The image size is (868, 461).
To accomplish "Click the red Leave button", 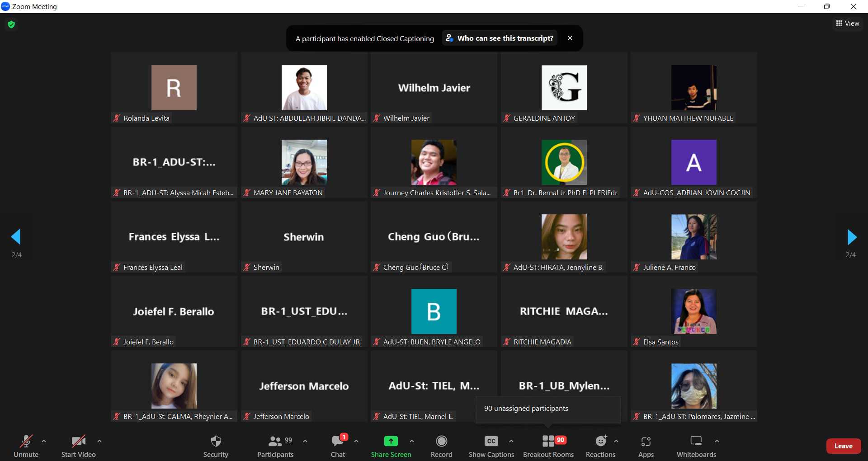I will [843, 446].
